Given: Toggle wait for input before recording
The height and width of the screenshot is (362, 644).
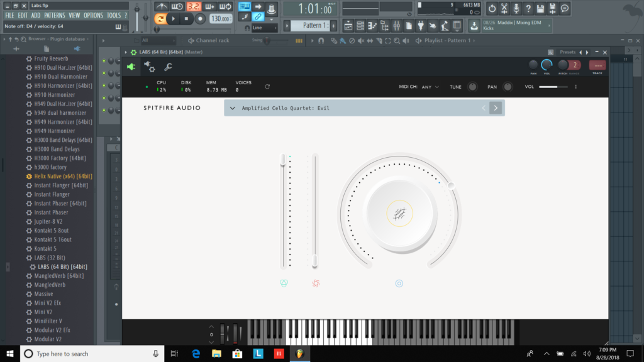Looking at the screenshot, I should point(177,6).
